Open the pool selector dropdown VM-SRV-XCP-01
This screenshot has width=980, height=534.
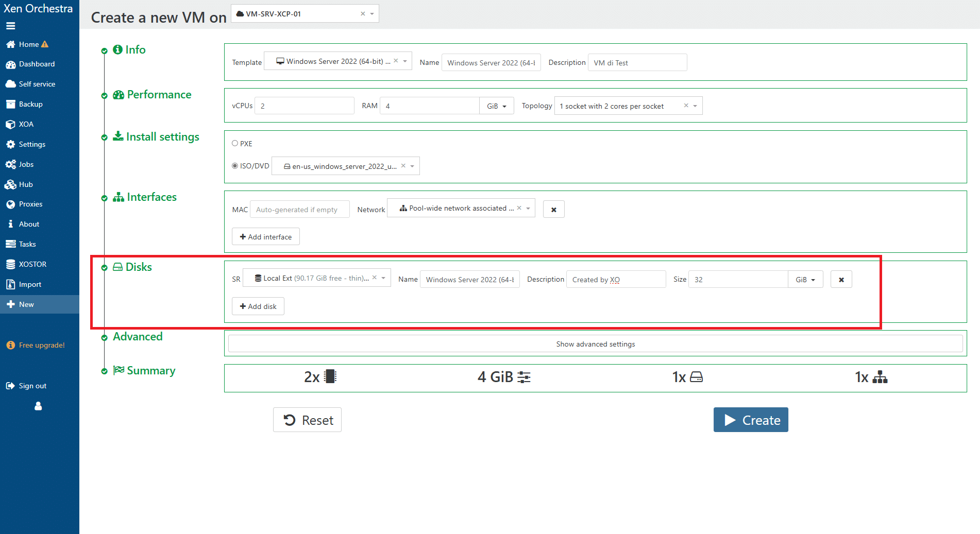point(305,14)
